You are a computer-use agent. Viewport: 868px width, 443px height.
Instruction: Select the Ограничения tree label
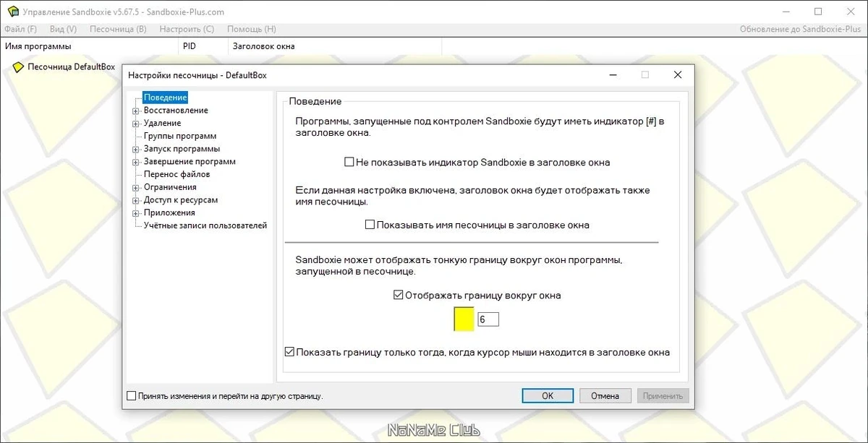point(170,187)
